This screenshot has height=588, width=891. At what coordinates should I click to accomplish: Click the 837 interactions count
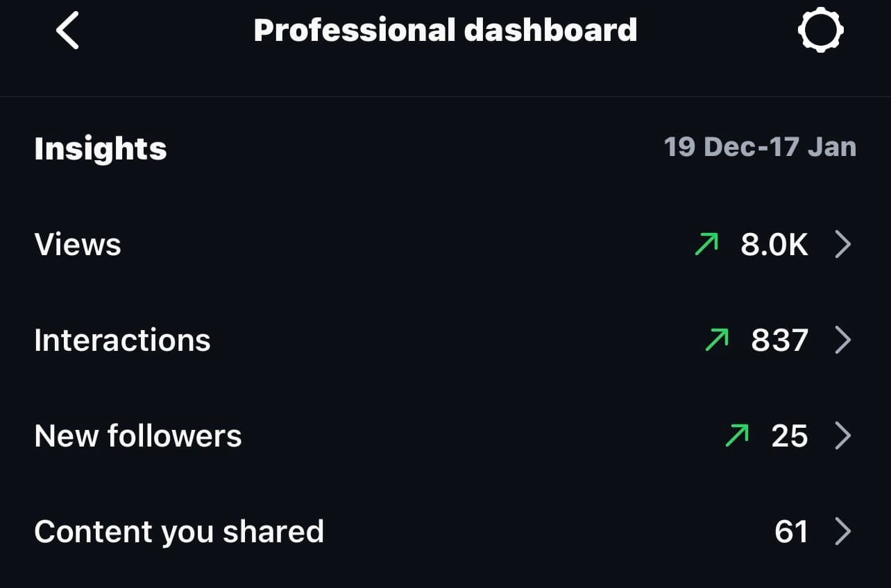coord(779,340)
